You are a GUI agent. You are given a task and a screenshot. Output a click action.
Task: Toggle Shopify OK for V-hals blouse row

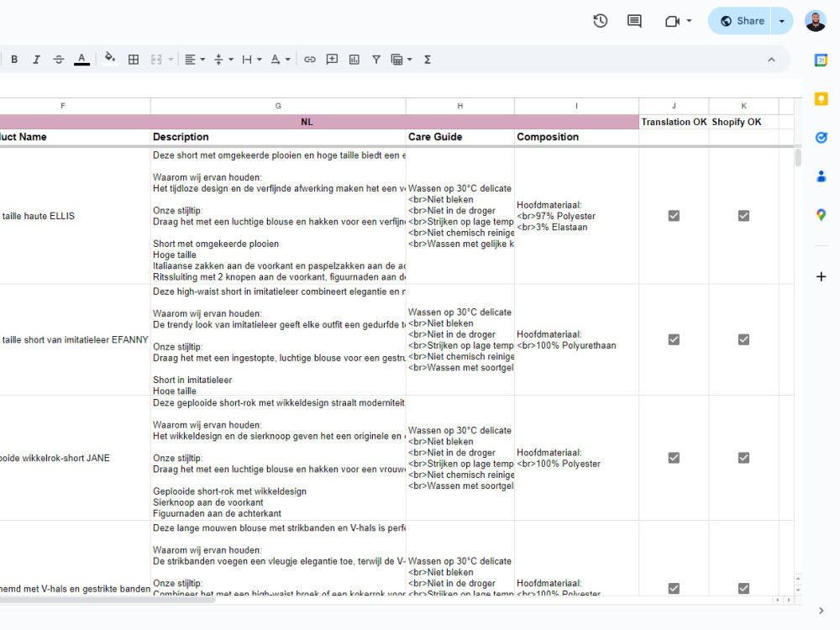click(x=743, y=588)
